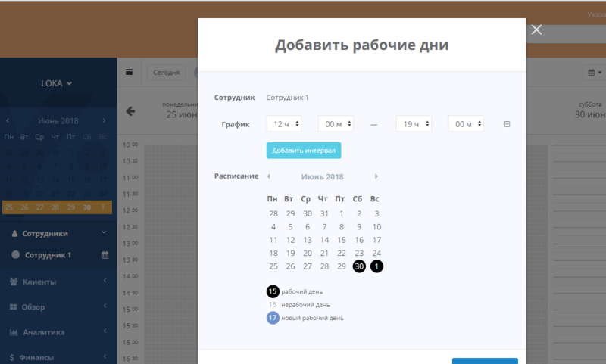Click the sidebar calendar previous month arrow
606x364 pixels.
(x=8, y=121)
